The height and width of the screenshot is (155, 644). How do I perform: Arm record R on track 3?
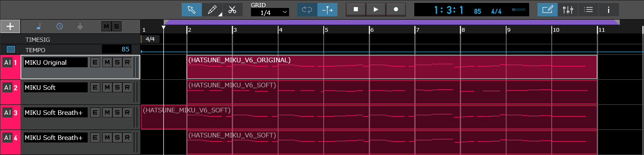point(127,113)
